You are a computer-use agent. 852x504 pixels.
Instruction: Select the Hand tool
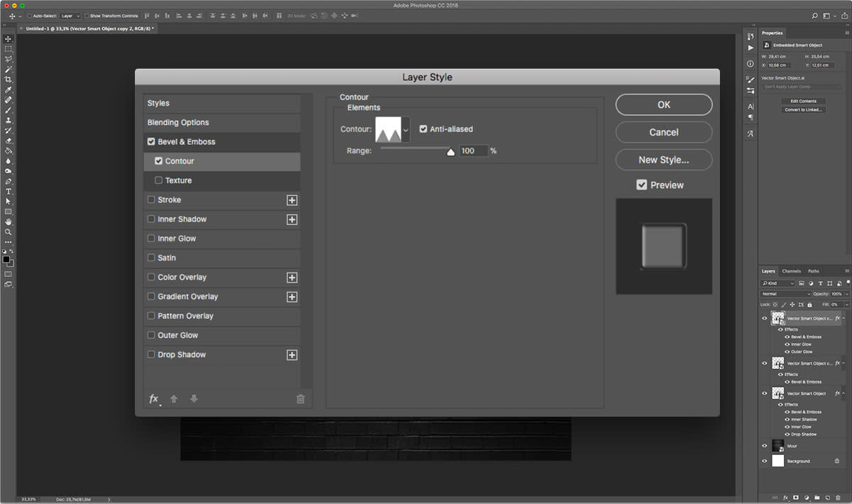pyautogui.click(x=9, y=221)
